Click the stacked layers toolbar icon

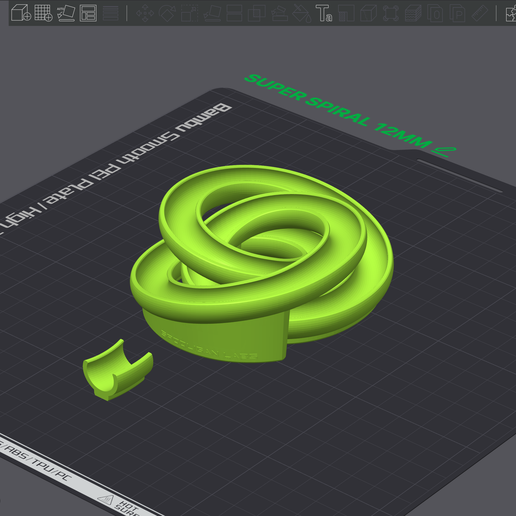(x=413, y=13)
